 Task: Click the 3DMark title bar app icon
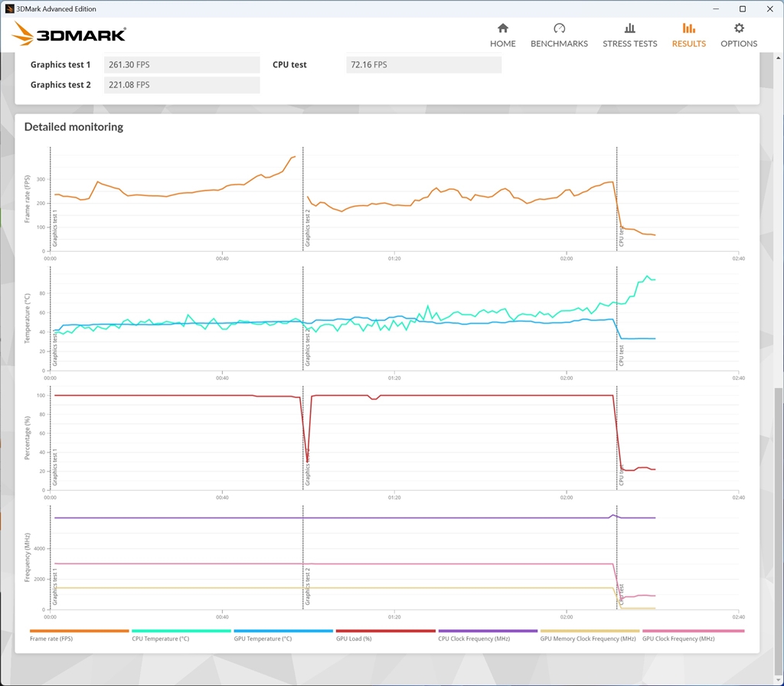pyautogui.click(x=9, y=8)
